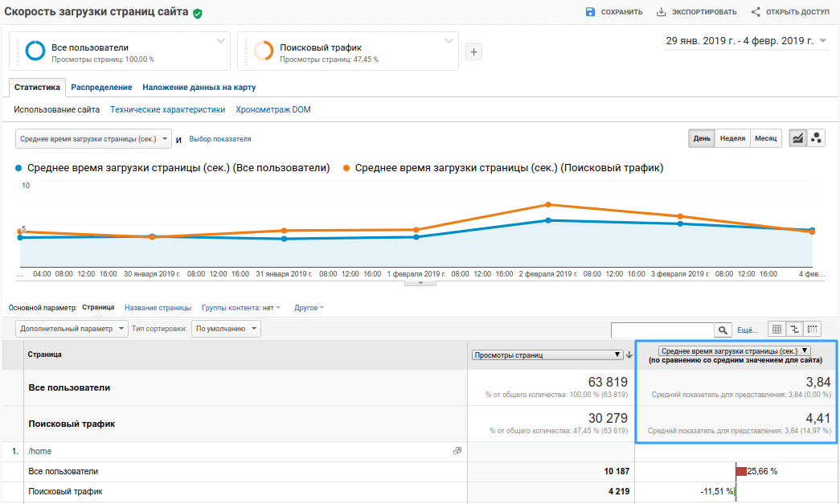Click the blue legend dot for Все пользователи
The height and width of the screenshot is (504, 840).
[x=18, y=168]
